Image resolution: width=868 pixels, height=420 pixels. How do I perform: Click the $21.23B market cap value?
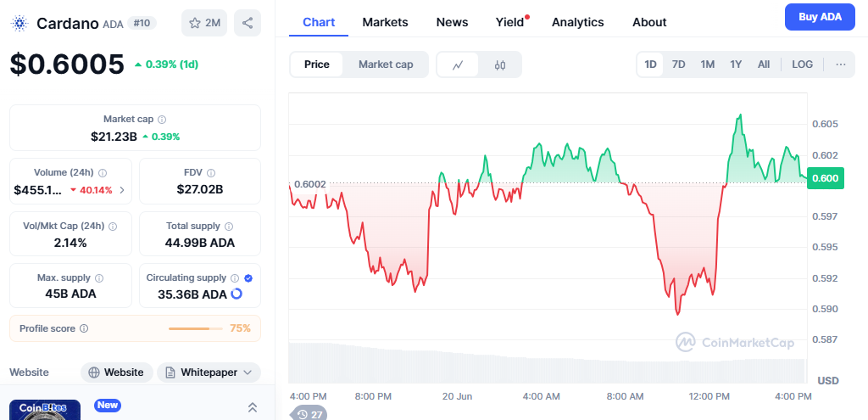pos(114,137)
